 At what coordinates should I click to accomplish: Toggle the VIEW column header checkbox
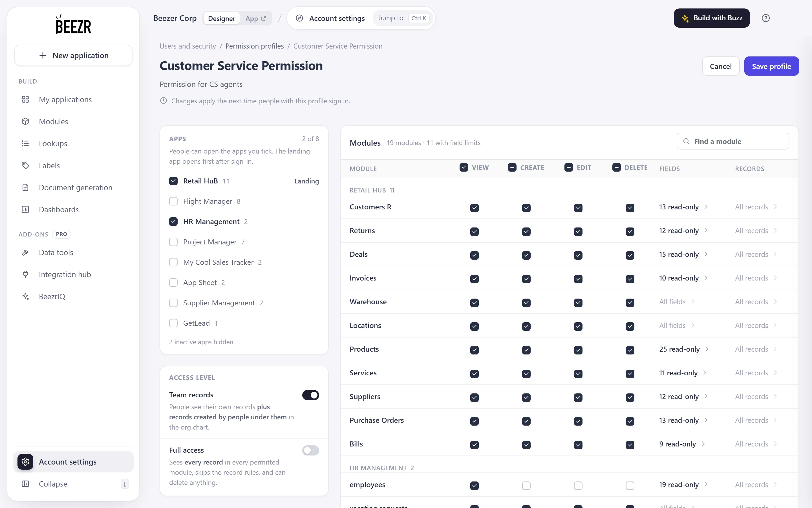coord(464,168)
